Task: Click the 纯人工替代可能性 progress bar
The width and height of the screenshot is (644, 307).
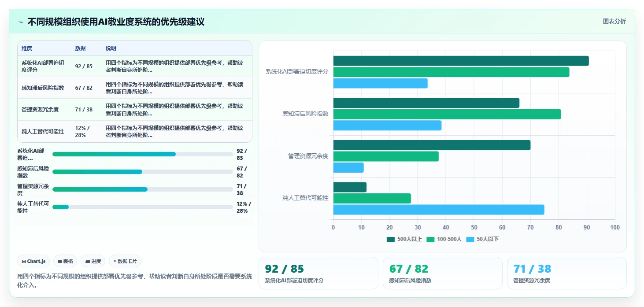Action: (143, 207)
